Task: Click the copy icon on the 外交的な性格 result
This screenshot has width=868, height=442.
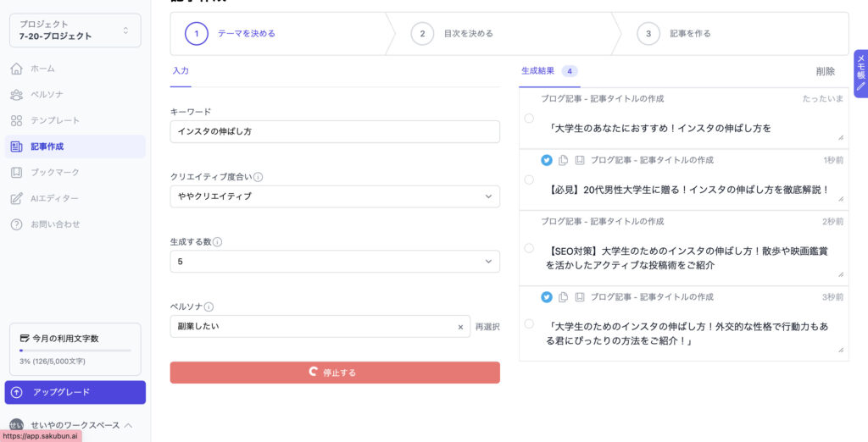Action: (x=564, y=297)
